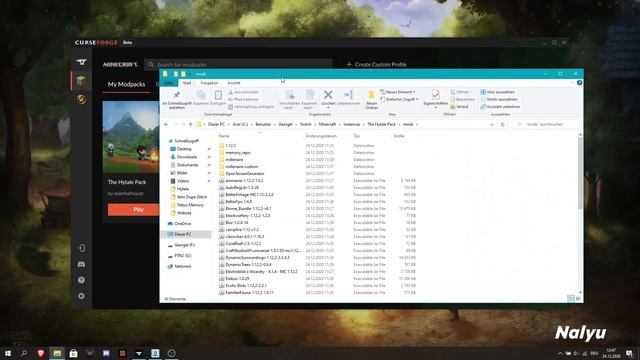The height and width of the screenshot is (360, 640).
Task: Open Eigenschaften dropdown arrow
Action: click(436, 108)
